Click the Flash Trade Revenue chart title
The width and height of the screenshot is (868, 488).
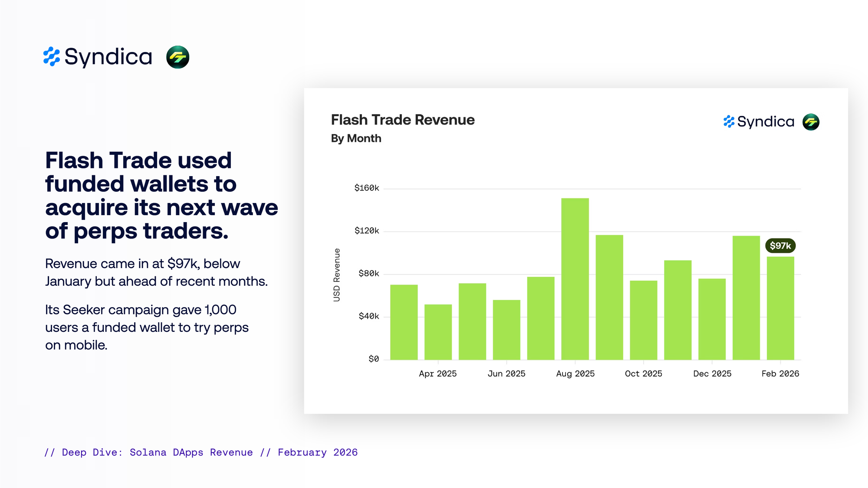[x=402, y=120]
